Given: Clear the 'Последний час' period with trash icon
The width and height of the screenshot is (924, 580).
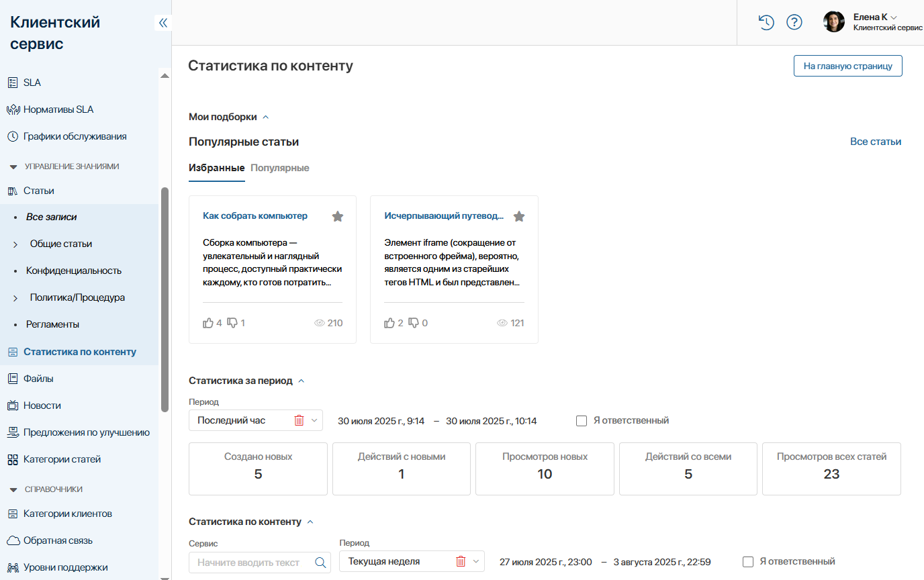Looking at the screenshot, I should click(x=299, y=420).
